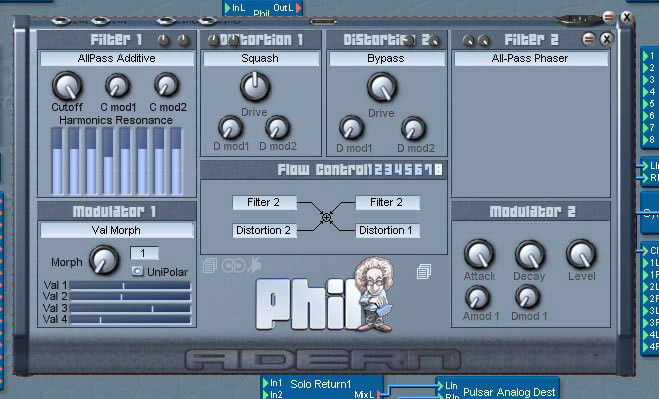Open the All-Pass Phaser filter type dropdown
Image resolution: width=659 pixels, height=399 pixels.
tap(530, 58)
